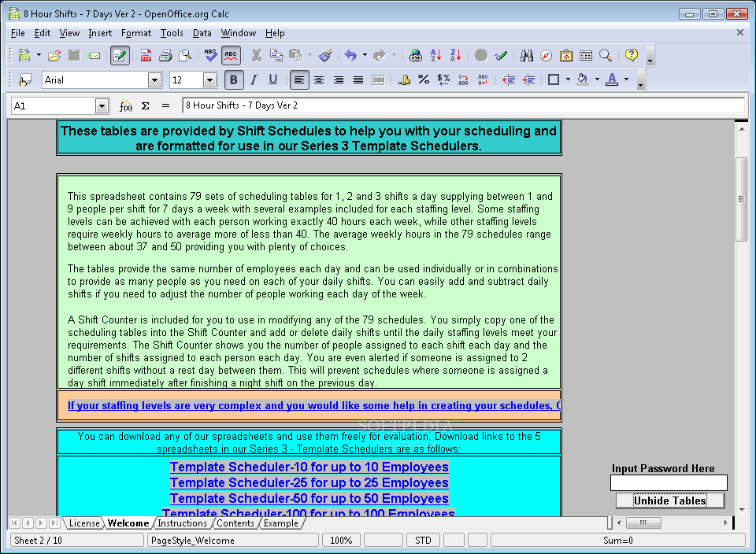Open the Gallery
Viewport: 756px width, 554px height.
[x=566, y=55]
